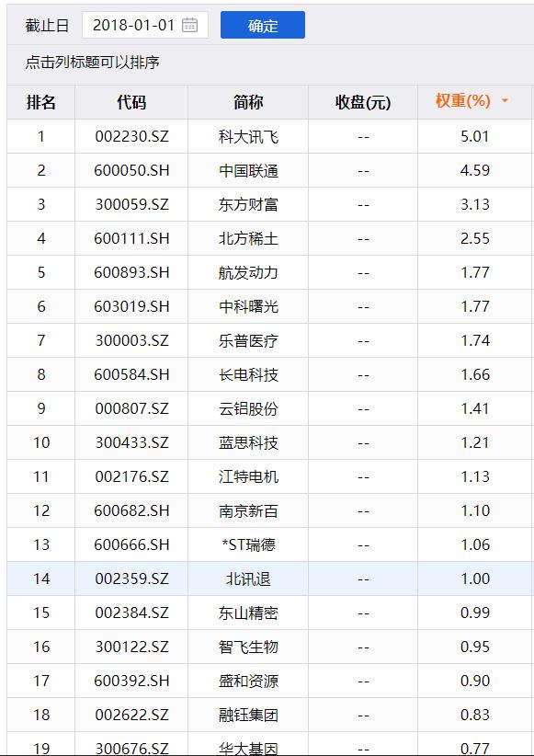The image size is (534, 756).
Task: Select the 航发动力 name cell
Action: pyautogui.click(x=248, y=273)
